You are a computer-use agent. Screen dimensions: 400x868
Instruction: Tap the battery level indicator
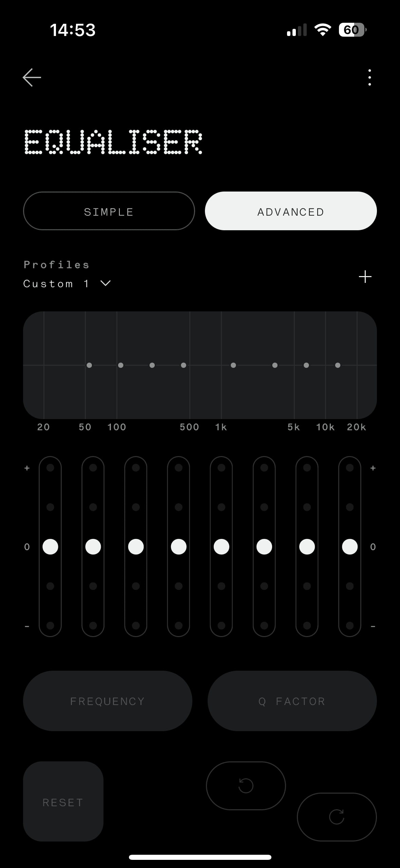[352, 30]
